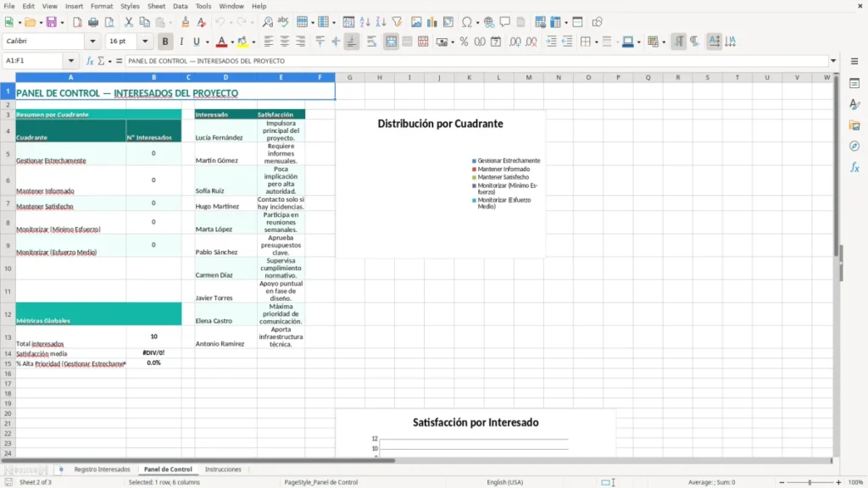Apply the yellow highlighting color swatch
Viewport: 868px width, 488px height.
pos(242,42)
